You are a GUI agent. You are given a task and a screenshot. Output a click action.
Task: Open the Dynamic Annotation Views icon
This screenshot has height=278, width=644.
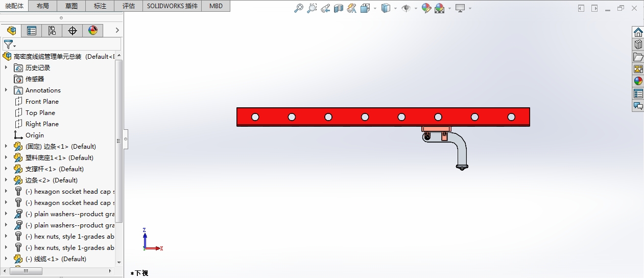351,8
